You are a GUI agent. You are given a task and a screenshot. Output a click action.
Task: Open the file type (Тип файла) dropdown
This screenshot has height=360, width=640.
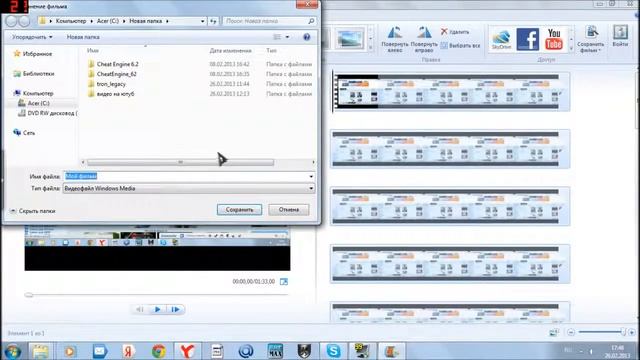point(189,189)
